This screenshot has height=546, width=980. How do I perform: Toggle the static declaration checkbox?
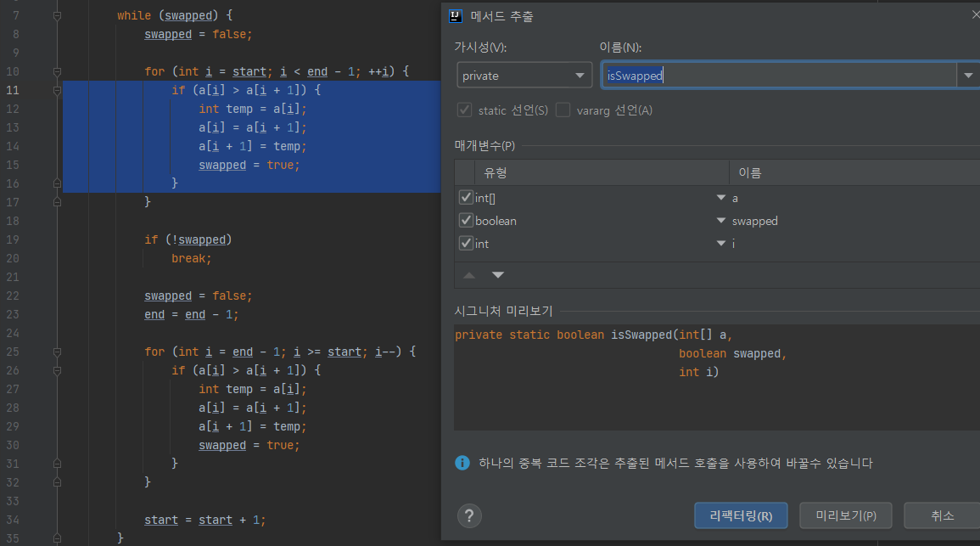(464, 110)
